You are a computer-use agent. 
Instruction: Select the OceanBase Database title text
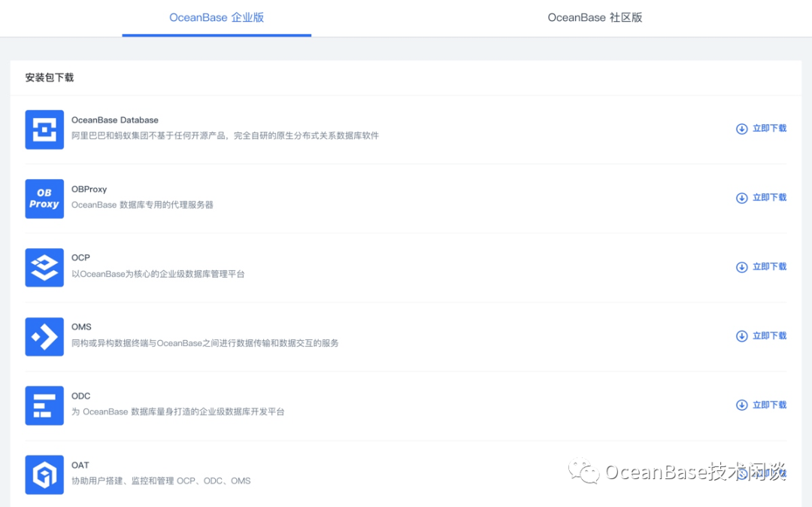[x=115, y=120]
